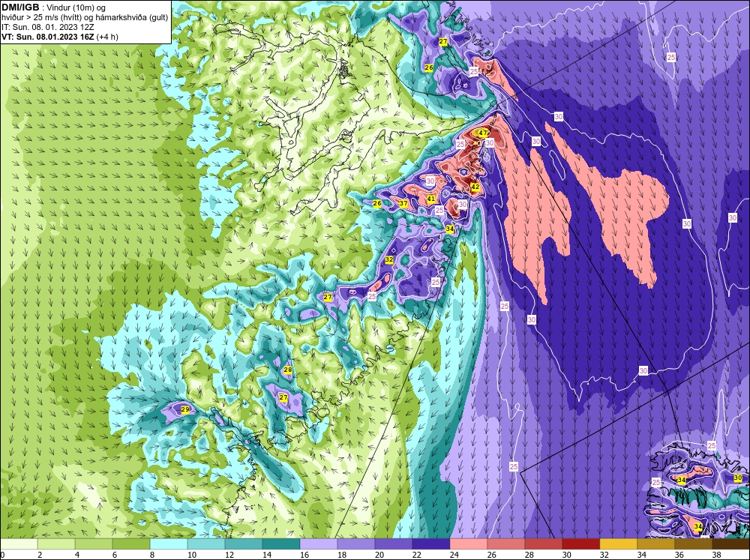Image resolution: width=750 pixels, height=560 pixels.
Task: Click the 8 tick label on legend
Action: tap(152, 555)
